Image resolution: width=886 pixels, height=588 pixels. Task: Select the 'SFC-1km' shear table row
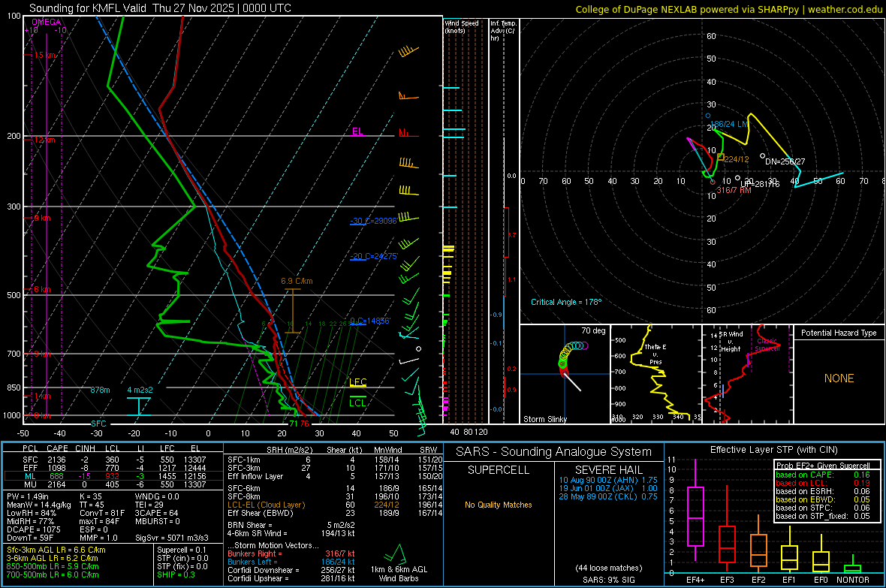333,460
